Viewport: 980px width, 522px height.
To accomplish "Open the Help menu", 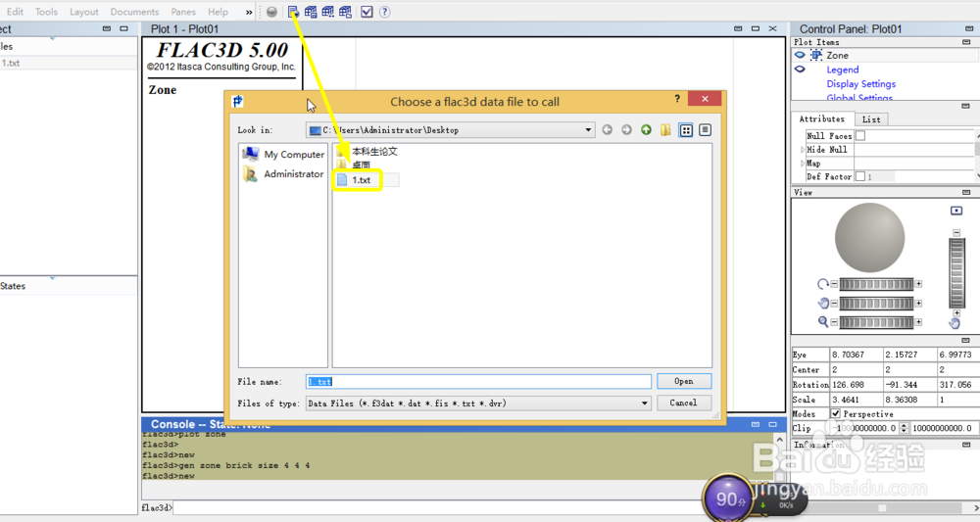I will click(219, 12).
